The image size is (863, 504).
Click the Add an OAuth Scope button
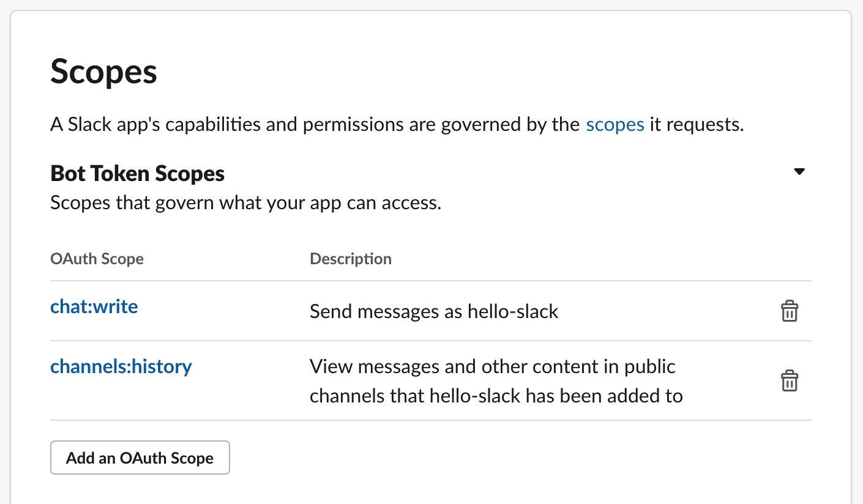pos(140,458)
